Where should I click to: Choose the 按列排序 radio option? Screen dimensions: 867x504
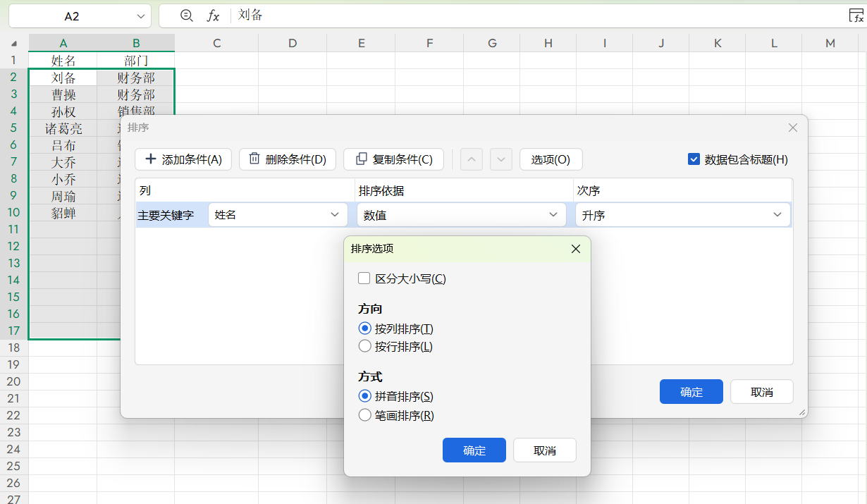tap(365, 328)
